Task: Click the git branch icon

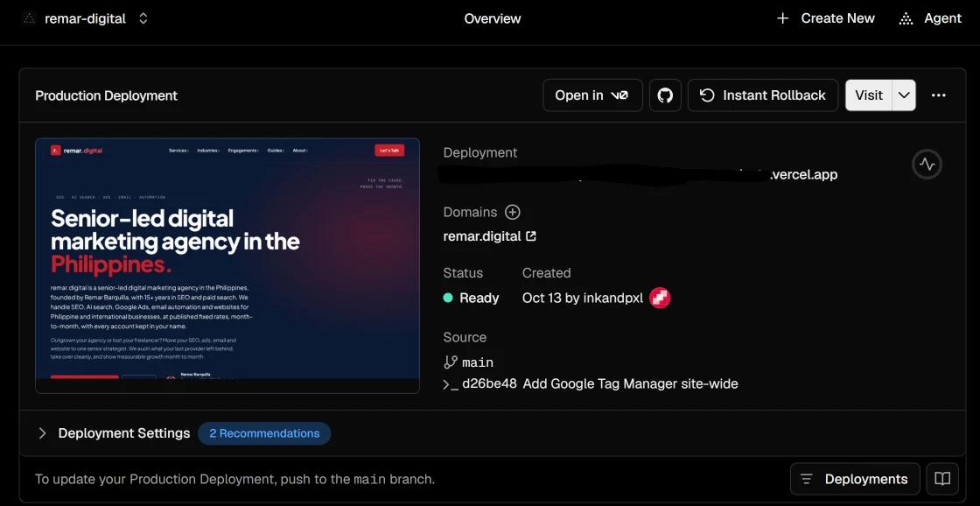Action: (x=450, y=362)
